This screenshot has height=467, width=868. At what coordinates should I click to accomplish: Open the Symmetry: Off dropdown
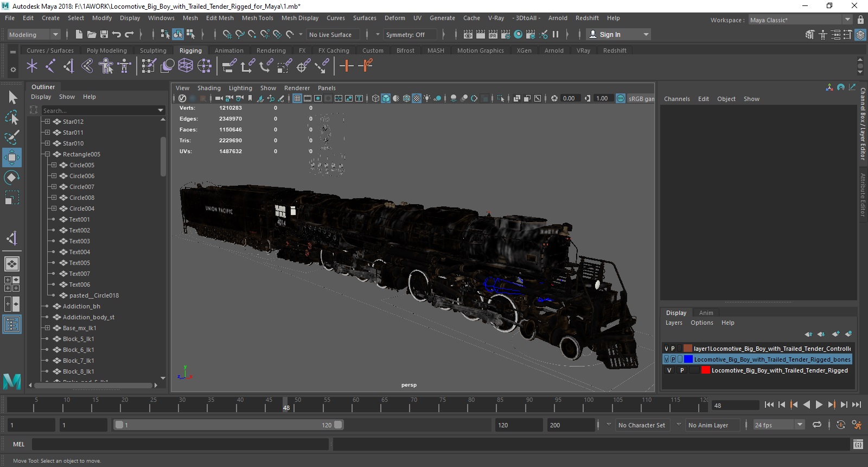coord(410,34)
